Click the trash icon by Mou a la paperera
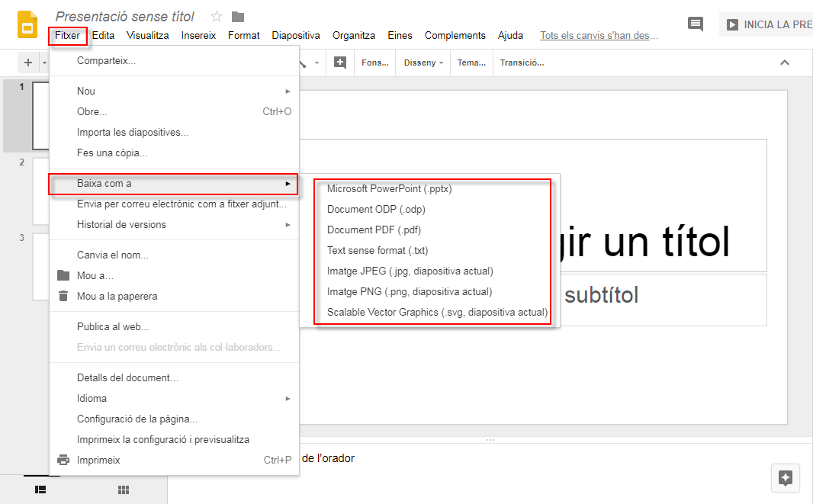The width and height of the screenshot is (813, 504). point(63,296)
